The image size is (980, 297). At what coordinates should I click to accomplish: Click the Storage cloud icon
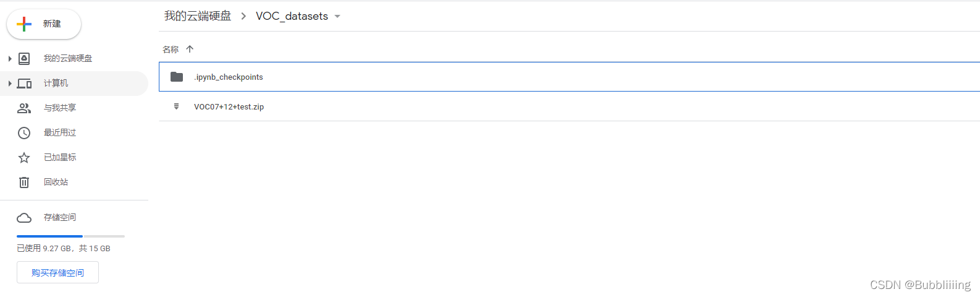tap(24, 218)
